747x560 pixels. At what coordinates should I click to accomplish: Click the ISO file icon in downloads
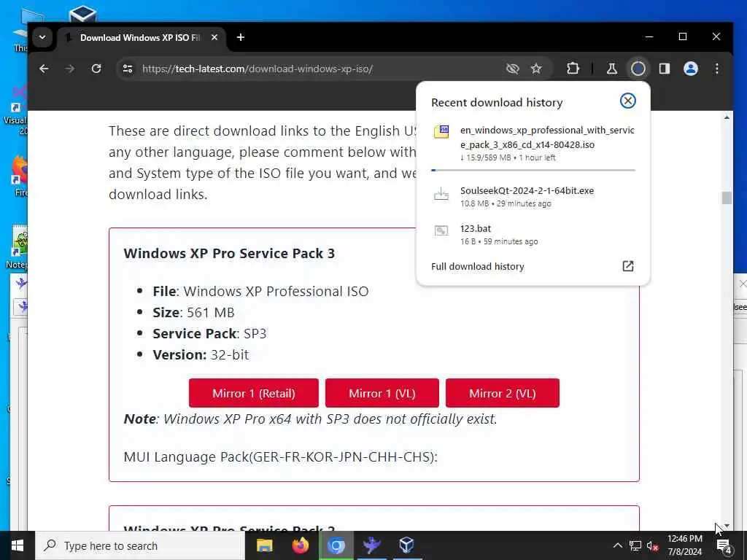tap(441, 131)
